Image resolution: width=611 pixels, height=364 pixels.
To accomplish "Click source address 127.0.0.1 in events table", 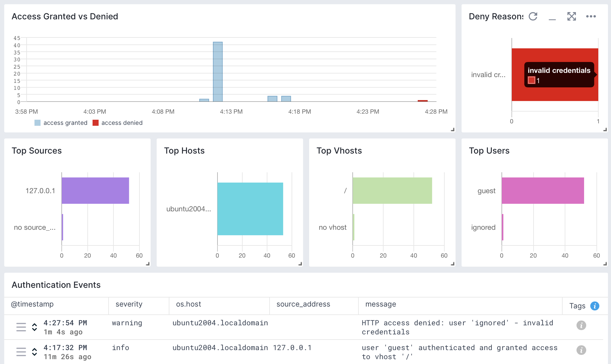I will 292,348.
